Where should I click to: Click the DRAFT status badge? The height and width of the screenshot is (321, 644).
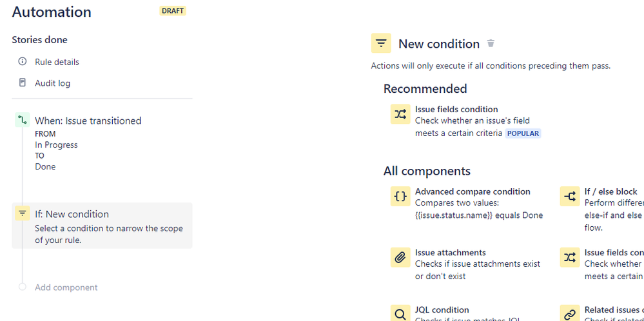(173, 11)
